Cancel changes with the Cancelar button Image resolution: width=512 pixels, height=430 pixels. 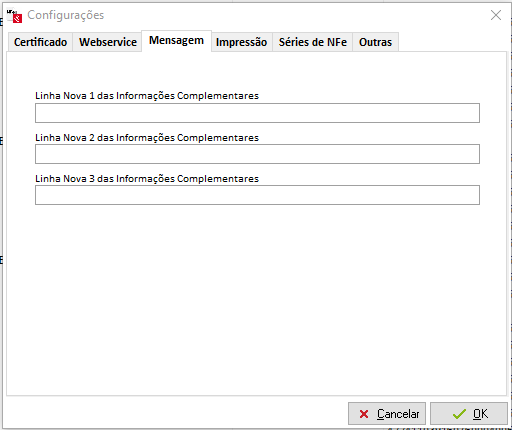point(387,414)
